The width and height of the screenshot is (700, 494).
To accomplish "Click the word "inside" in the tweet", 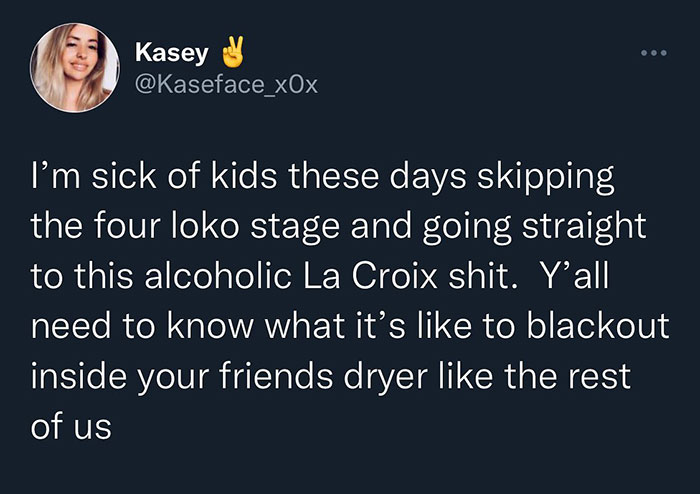I will click(79, 376).
